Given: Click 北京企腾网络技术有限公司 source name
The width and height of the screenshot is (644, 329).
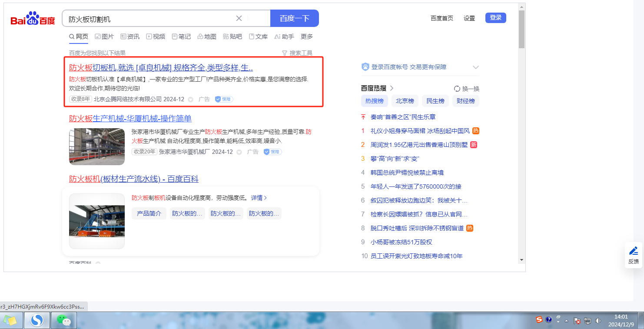Looking at the screenshot, I should 128,99.
